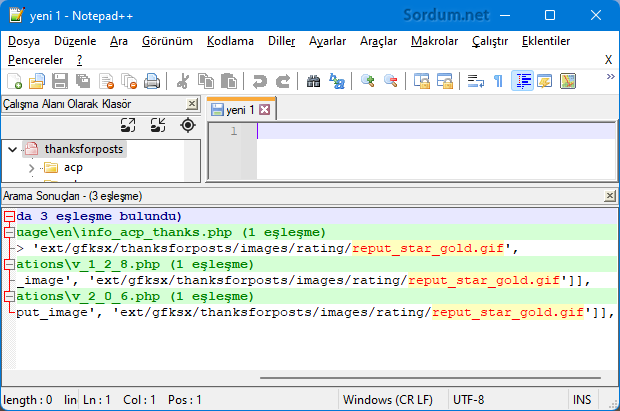
Task: Open the Çalıştır menu
Action: point(490,41)
